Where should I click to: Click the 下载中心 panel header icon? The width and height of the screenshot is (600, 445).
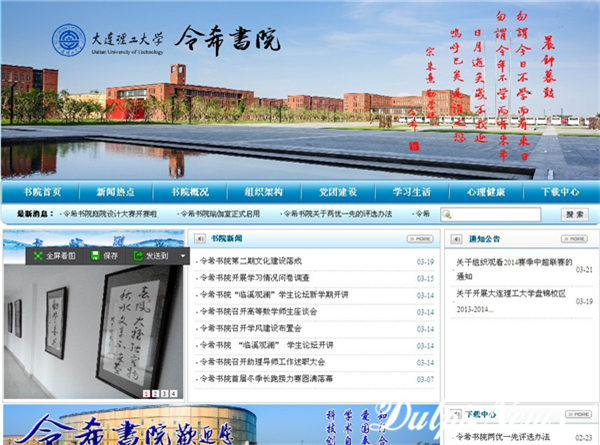tap(456, 414)
